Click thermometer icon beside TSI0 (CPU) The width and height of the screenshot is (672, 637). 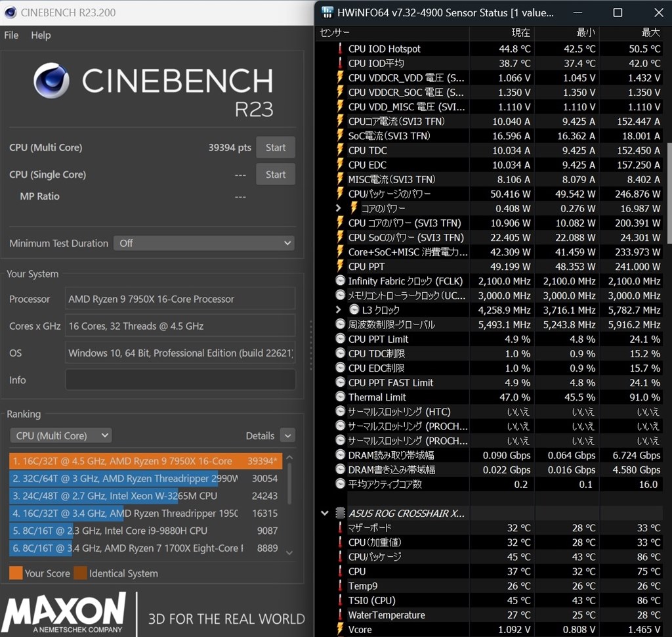tap(341, 600)
